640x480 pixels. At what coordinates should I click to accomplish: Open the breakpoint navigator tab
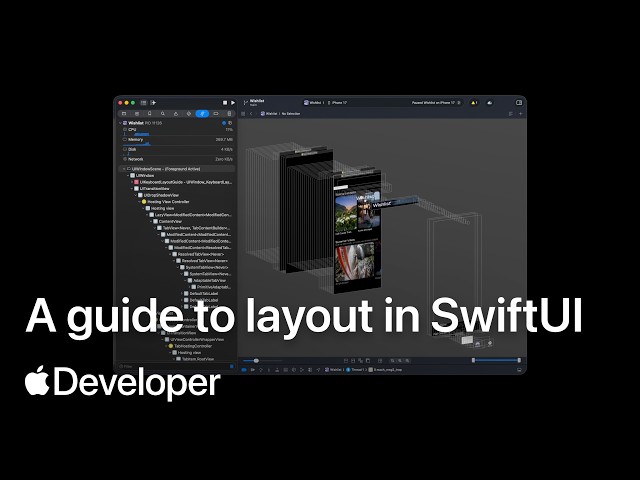pos(216,113)
